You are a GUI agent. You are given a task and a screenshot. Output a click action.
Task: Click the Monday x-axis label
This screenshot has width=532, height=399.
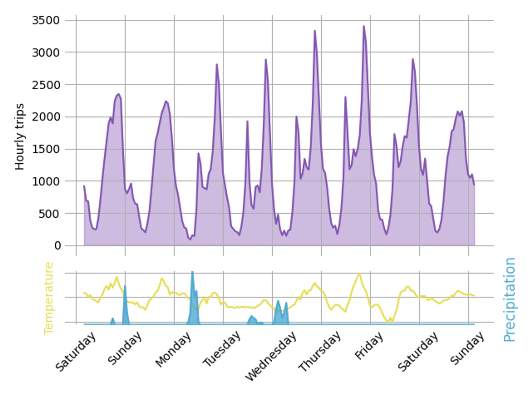(x=173, y=350)
